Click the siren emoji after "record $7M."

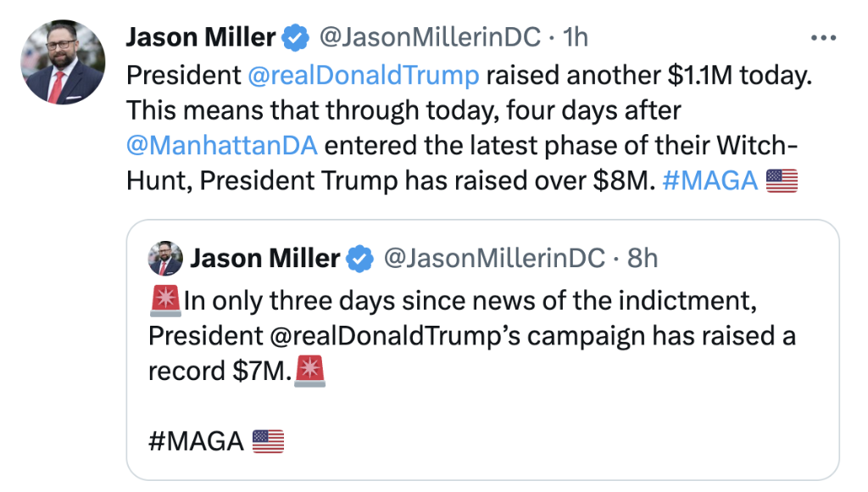click(x=310, y=372)
